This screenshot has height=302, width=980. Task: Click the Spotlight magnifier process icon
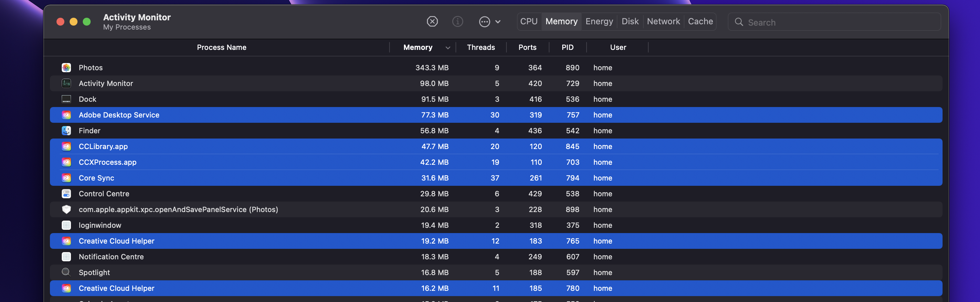[66, 273]
